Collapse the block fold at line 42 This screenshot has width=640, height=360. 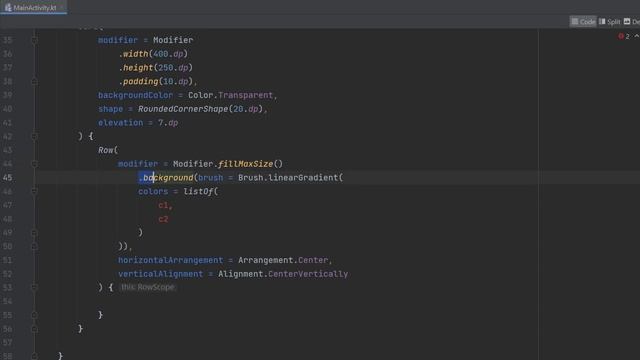34,136
